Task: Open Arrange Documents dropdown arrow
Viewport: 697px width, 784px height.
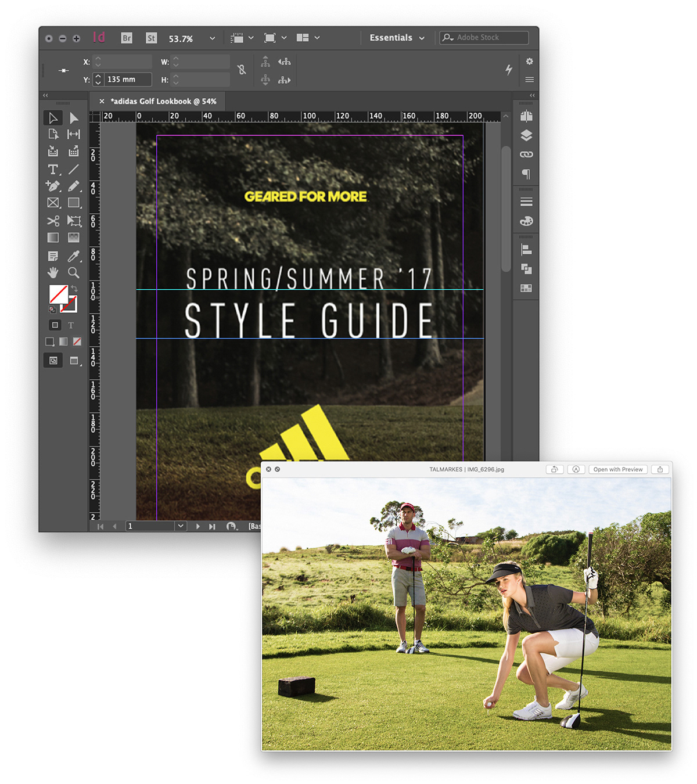Action: click(x=317, y=38)
